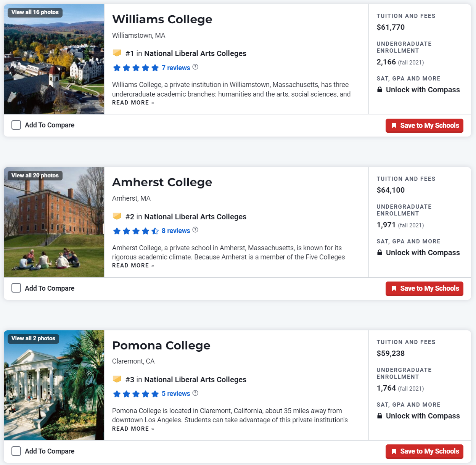View all 16 photos of Williams College
The height and width of the screenshot is (465, 476).
pos(35,12)
